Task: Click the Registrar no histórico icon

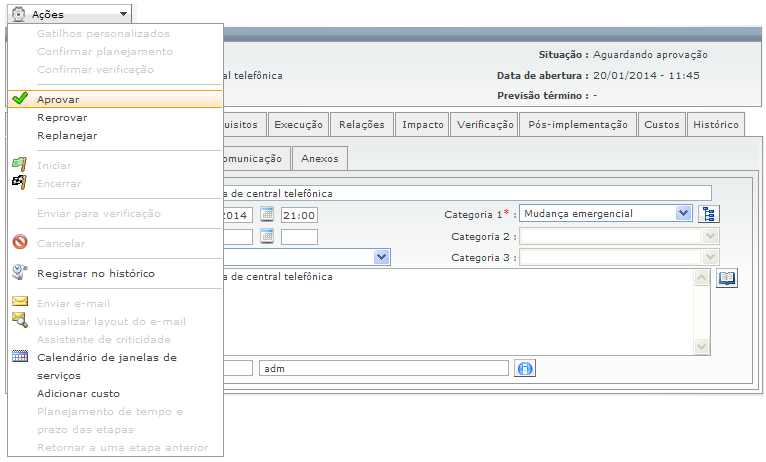Action: 19,273
